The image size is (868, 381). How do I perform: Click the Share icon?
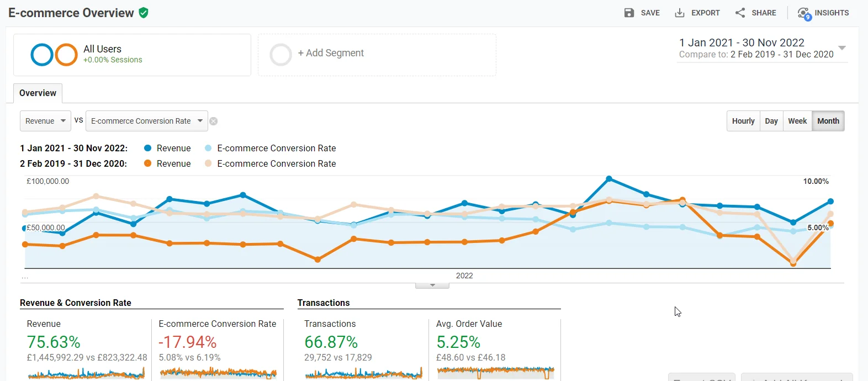(740, 13)
